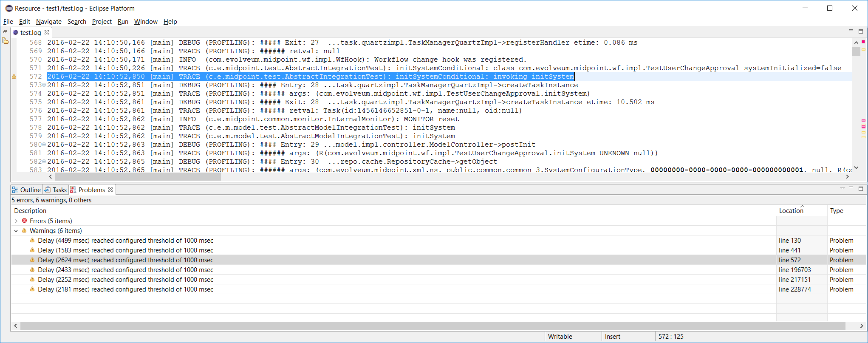Screen dimensions: 868x343
Task: Open the Project Explorer fast view icon
Action: point(5,41)
